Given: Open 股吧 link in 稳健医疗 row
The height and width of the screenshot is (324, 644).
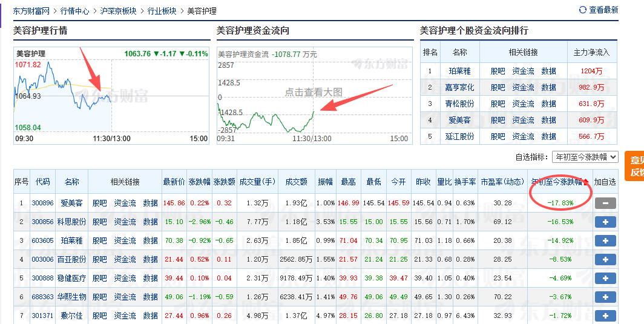Looking at the screenshot, I should [x=99, y=279].
